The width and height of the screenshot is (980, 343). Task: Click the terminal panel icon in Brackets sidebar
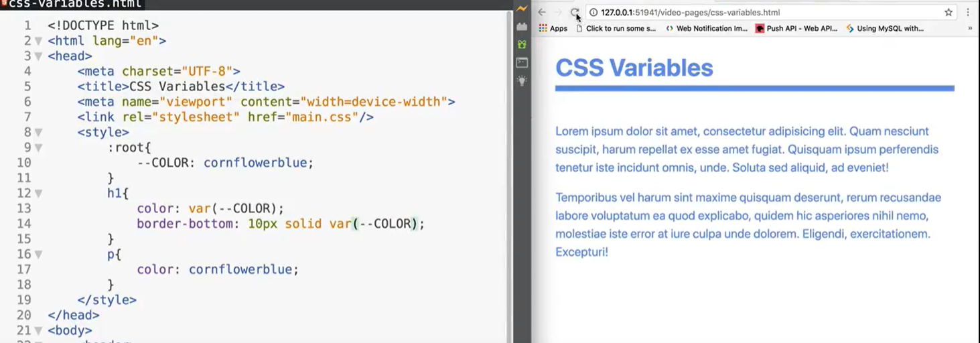pos(522,62)
